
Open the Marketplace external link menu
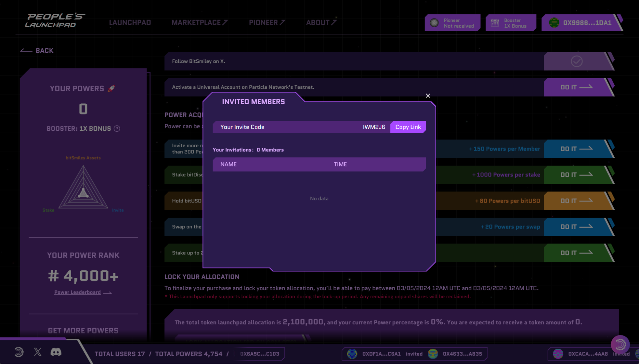(x=199, y=23)
